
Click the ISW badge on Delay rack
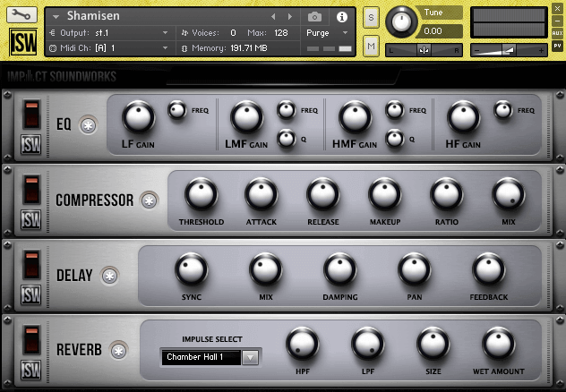(31, 294)
